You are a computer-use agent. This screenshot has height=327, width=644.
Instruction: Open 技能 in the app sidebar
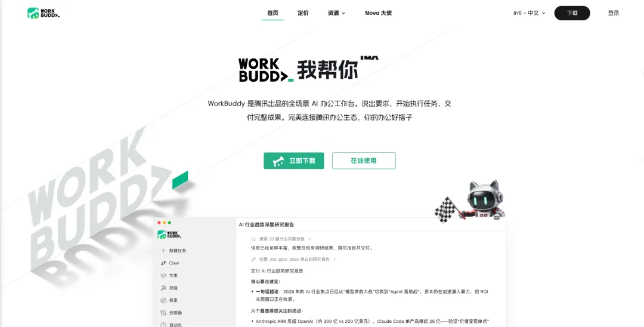point(174,288)
